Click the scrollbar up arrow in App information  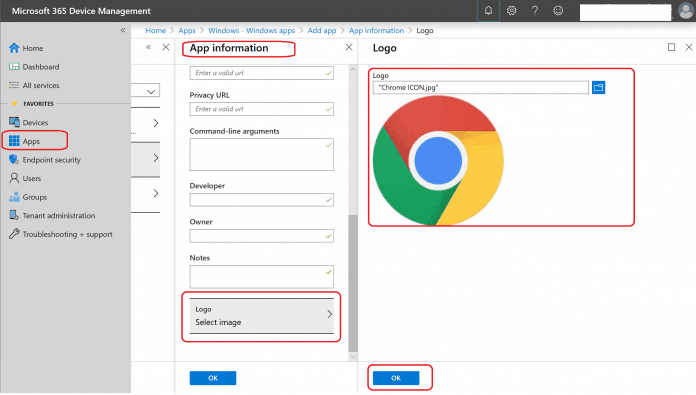(353, 69)
